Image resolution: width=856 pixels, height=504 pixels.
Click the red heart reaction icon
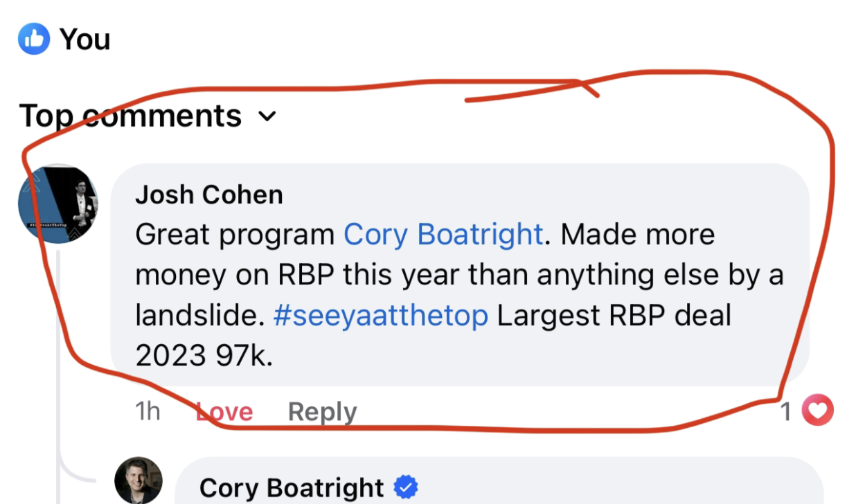click(818, 412)
